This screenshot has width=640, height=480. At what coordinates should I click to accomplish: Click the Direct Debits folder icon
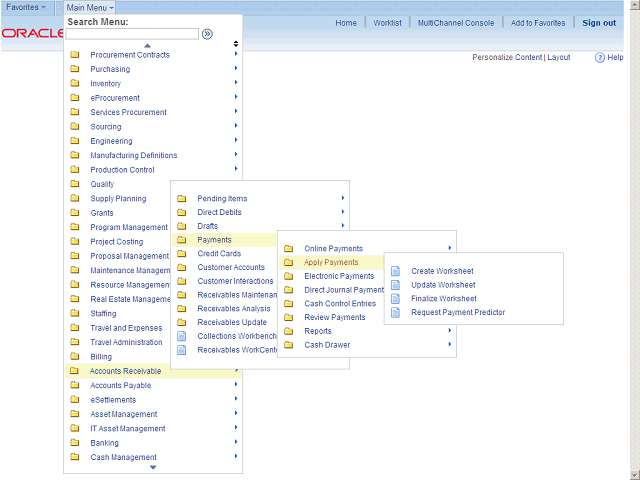pyautogui.click(x=182, y=212)
